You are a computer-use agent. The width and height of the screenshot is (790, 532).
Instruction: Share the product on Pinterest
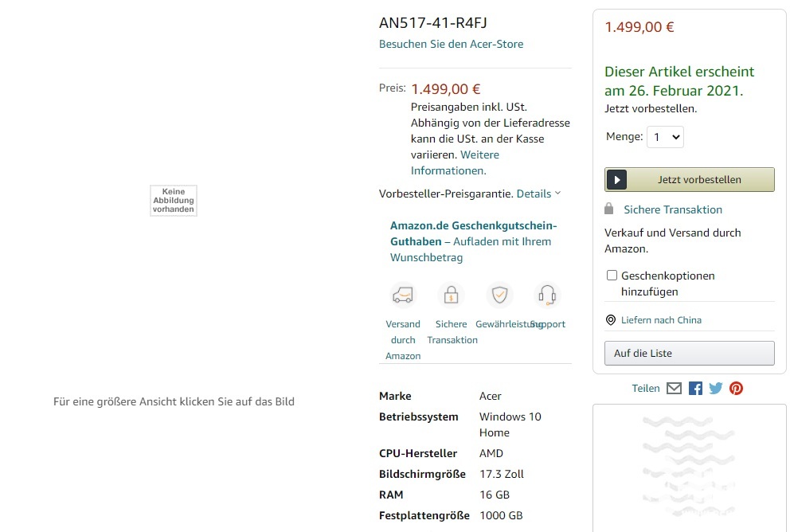[x=736, y=389]
